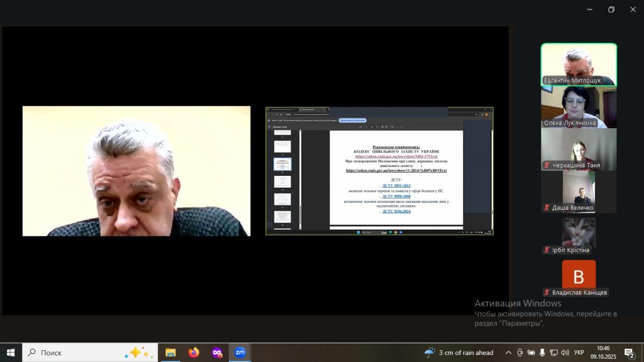Image resolution: width=644 pixels, height=362 pixels.
Task: Open the notification center with 2 alerts
Action: (629, 352)
